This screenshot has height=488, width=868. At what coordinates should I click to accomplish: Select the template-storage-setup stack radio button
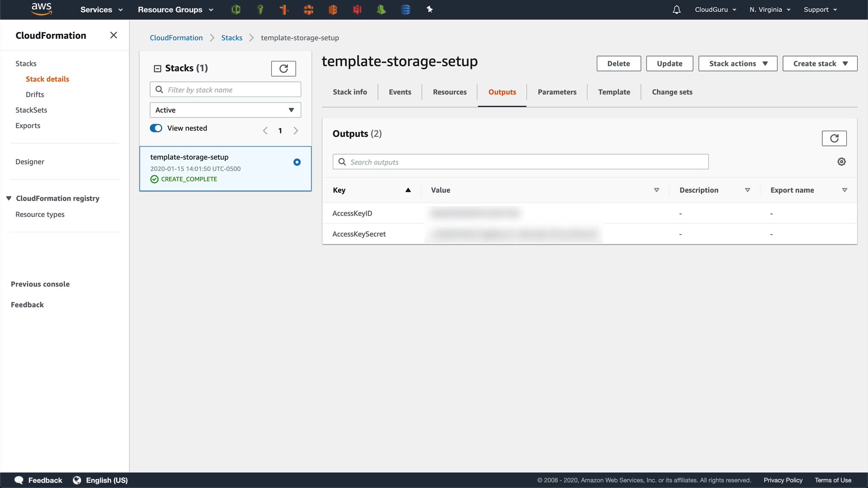point(297,162)
